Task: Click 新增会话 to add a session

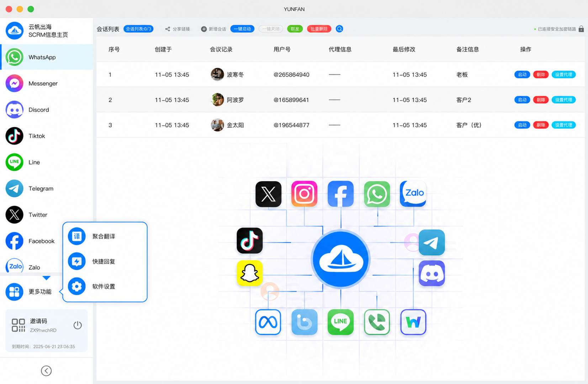Action: (214, 29)
